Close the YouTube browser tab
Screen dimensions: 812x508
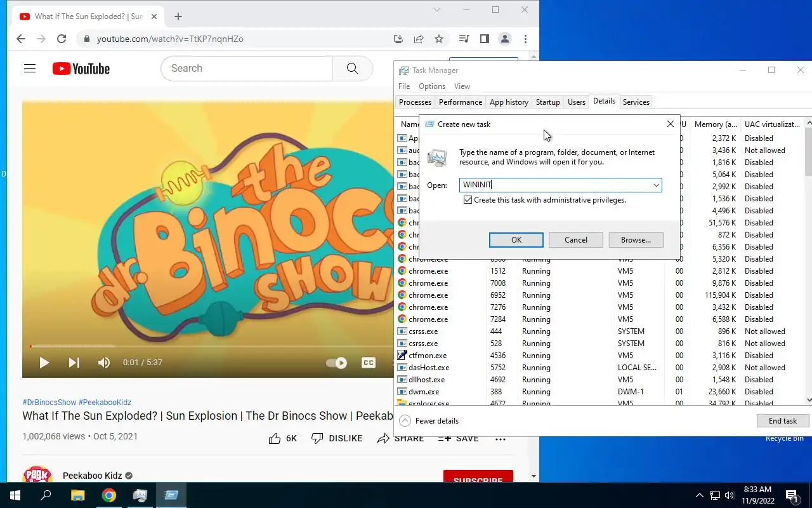click(154, 17)
